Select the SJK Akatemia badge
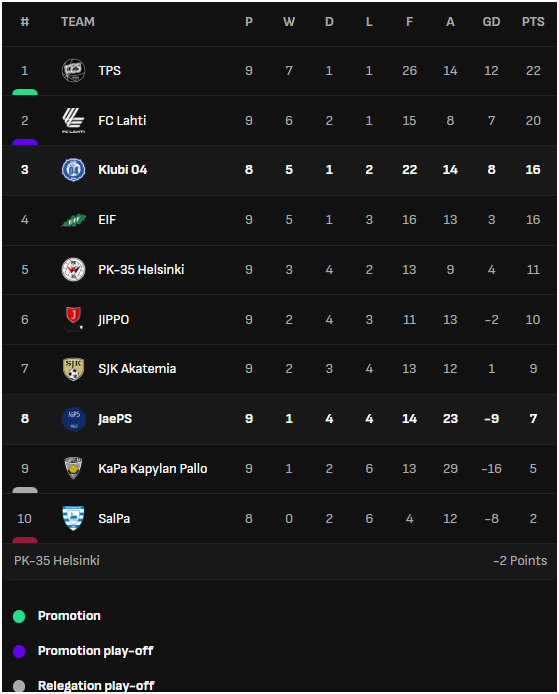Viewport: 559px width, 694px height. tap(73, 369)
